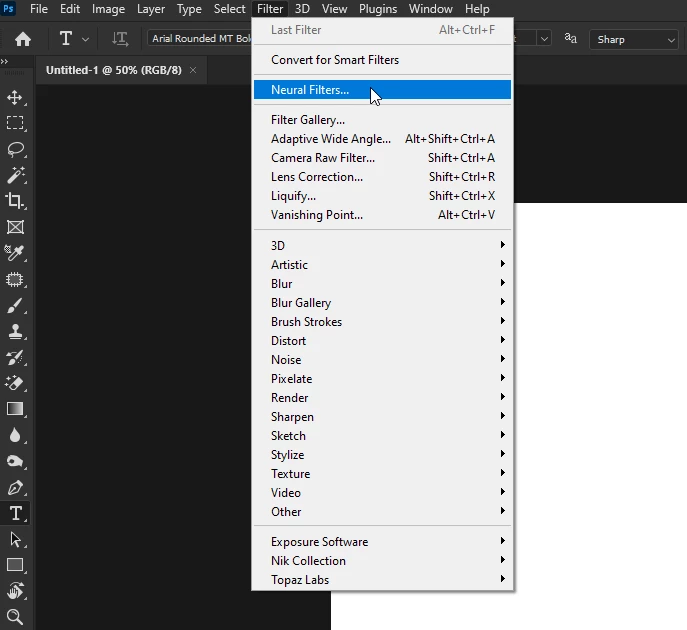Select the Rectangular Marquee tool

pyautogui.click(x=15, y=123)
